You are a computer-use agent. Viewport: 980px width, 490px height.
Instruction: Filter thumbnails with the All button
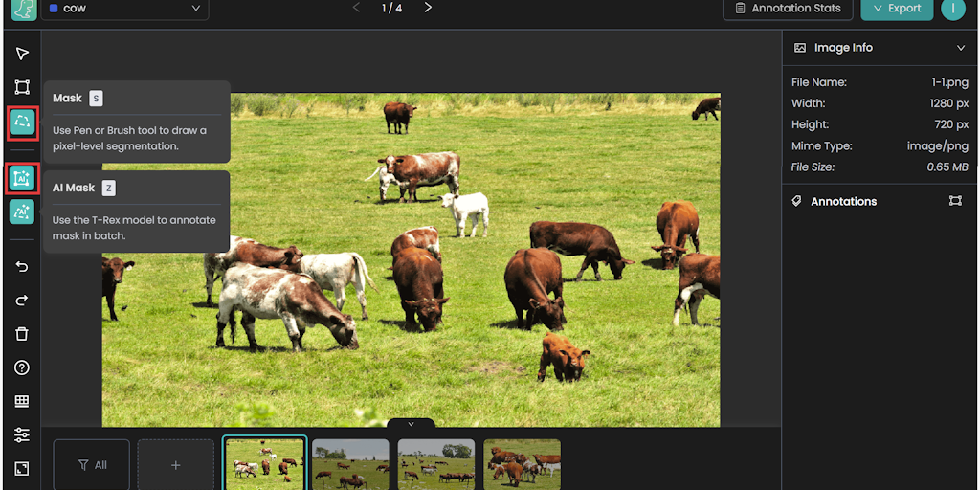pyautogui.click(x=92, y=464)
